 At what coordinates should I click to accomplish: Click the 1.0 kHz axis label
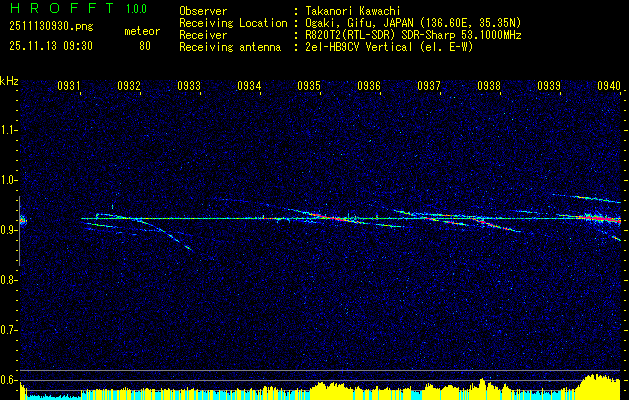tap(8, 180)
